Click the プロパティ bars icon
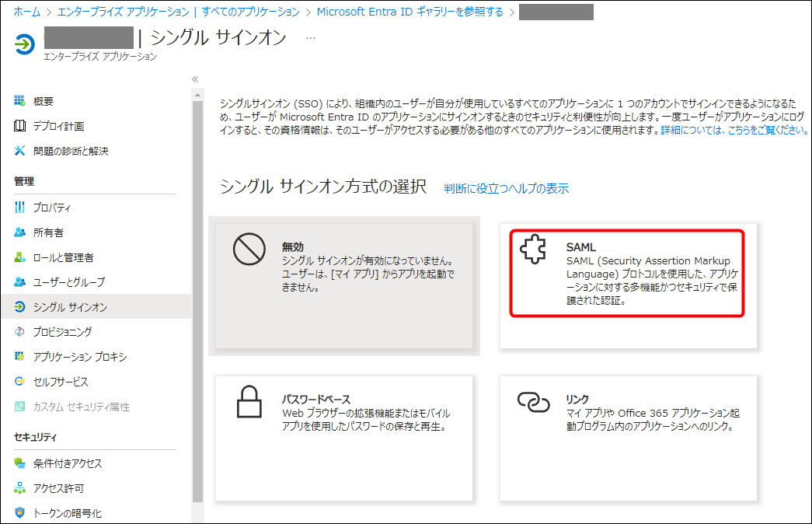 click(19, 208)
